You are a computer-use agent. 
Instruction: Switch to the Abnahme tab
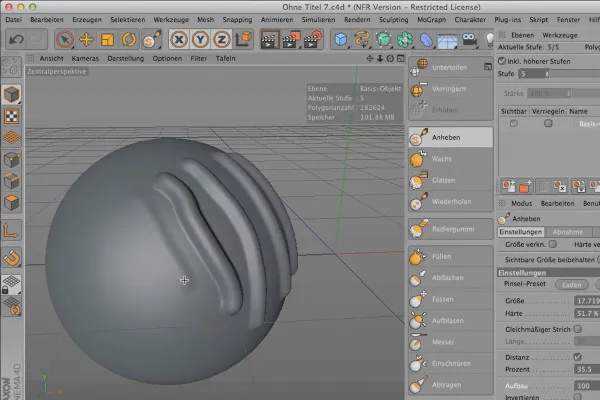[567, 232]
